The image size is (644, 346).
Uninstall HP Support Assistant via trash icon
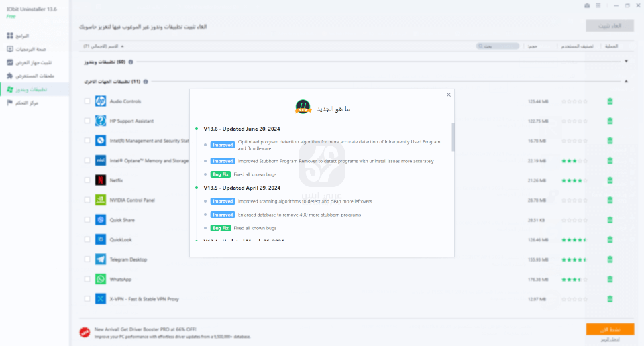(610, 121)
